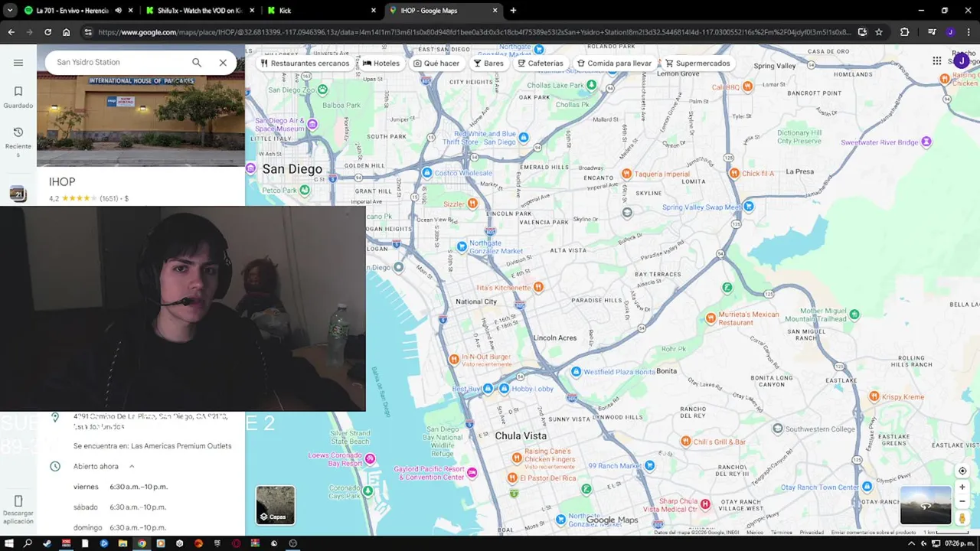Open the tab search dropdown arrow
Screen dimensions: 980x551
(9, 11)
